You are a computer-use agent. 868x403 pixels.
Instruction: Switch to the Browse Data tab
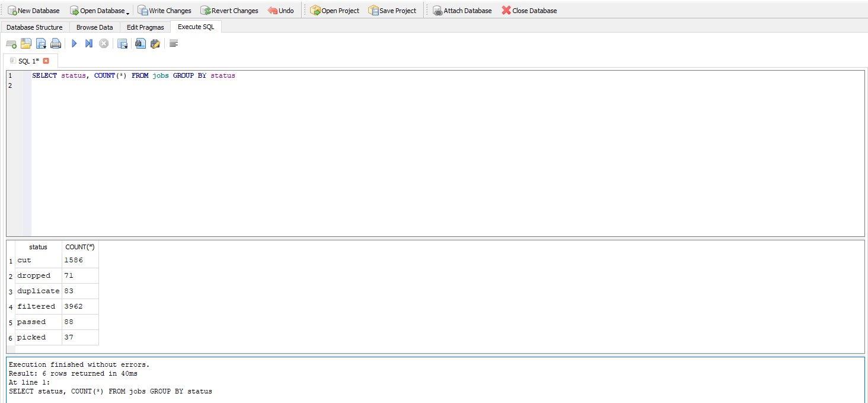(95, 27)
